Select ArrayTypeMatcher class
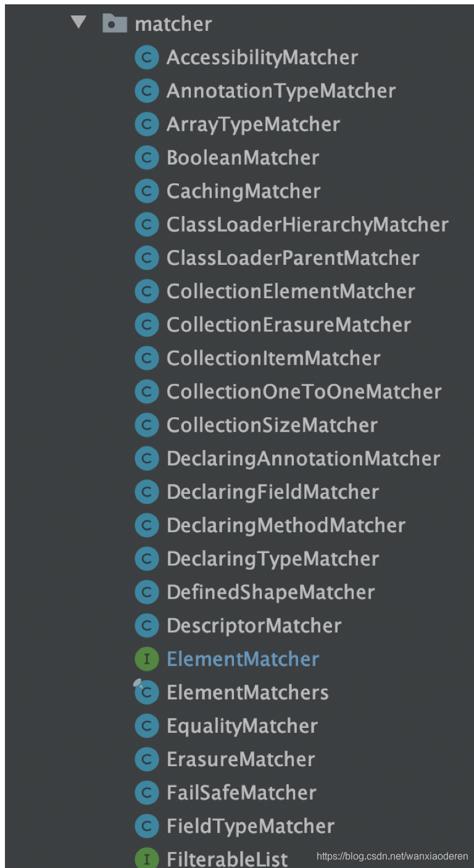The height and width of the screenshot is (868, 474). [x=253, y=125]
